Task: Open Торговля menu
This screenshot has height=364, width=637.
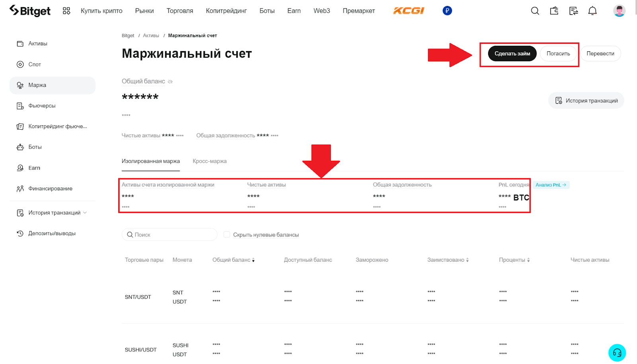Action: click(180, 11)
